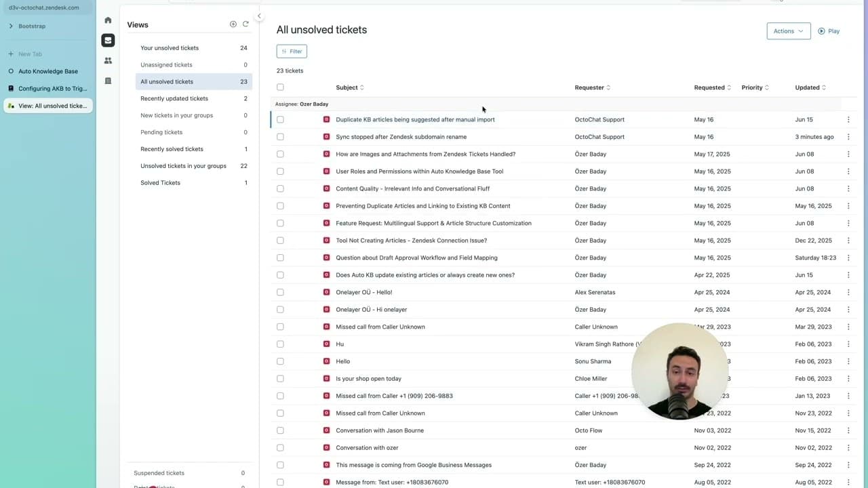Image resolution: width=868 pixels, height=488 pixels.
Task: Open Suspended tickets view
Action: tap(190, 473)
